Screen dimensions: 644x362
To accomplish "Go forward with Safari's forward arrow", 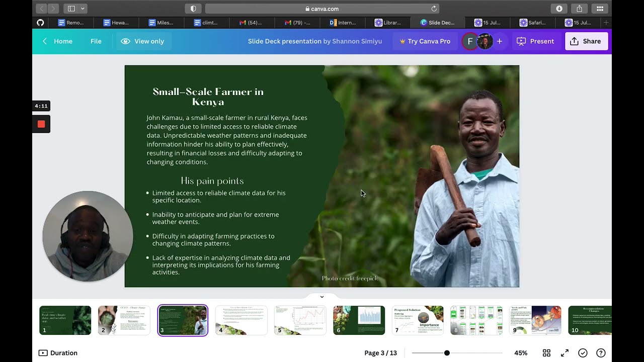I will (53, 9).
